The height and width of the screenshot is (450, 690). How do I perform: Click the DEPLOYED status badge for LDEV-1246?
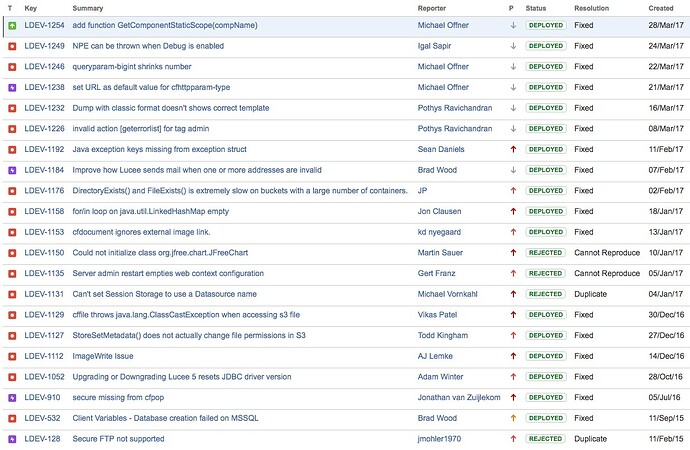click(x=546, y=67)
